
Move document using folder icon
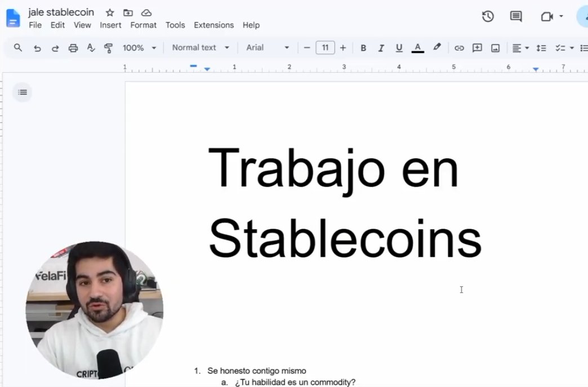click(x=128, y=13)
